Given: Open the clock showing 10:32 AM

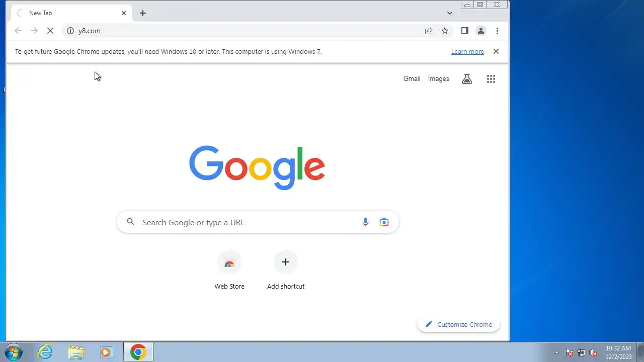Looking at the screenshot, I should (x=618, y=352).
